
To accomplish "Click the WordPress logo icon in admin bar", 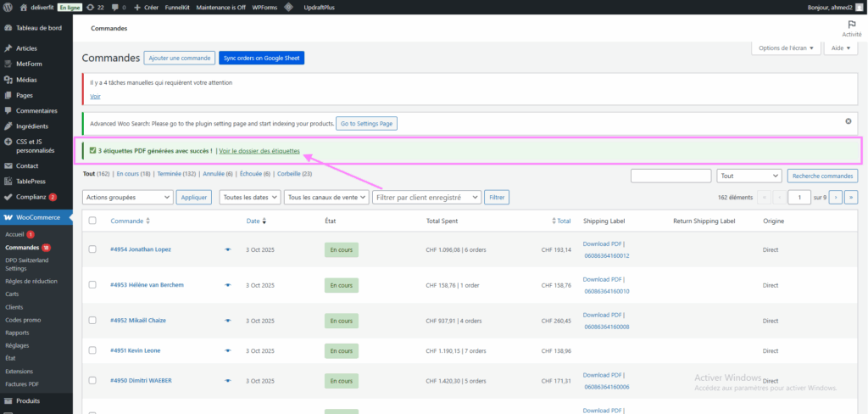I will coord(8,7).
